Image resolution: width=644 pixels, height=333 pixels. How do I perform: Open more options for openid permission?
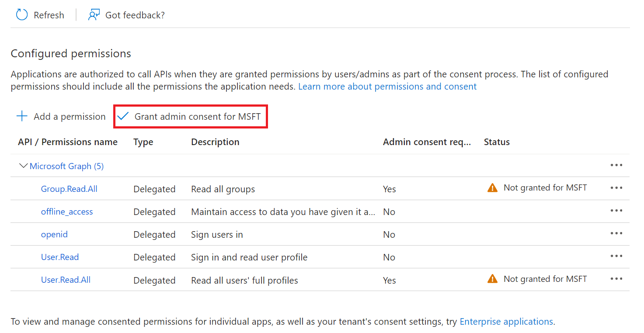[x=616, y=233]
